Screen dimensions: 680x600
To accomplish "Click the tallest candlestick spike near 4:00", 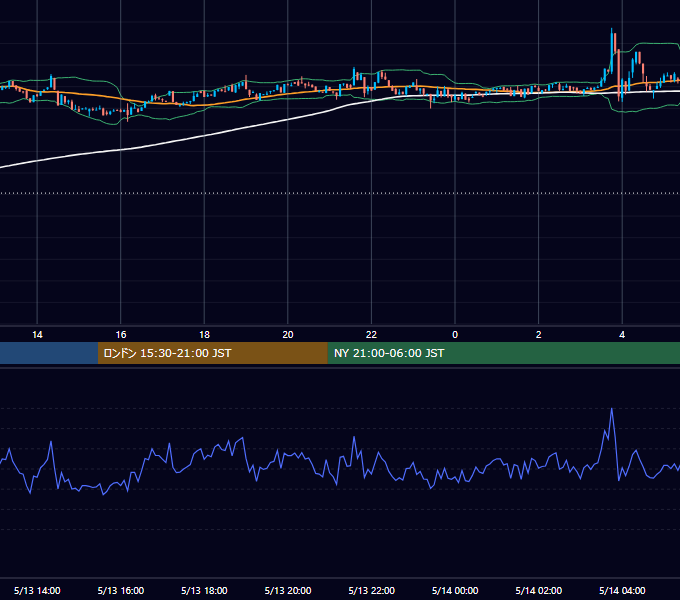I will tap(611, 50).
